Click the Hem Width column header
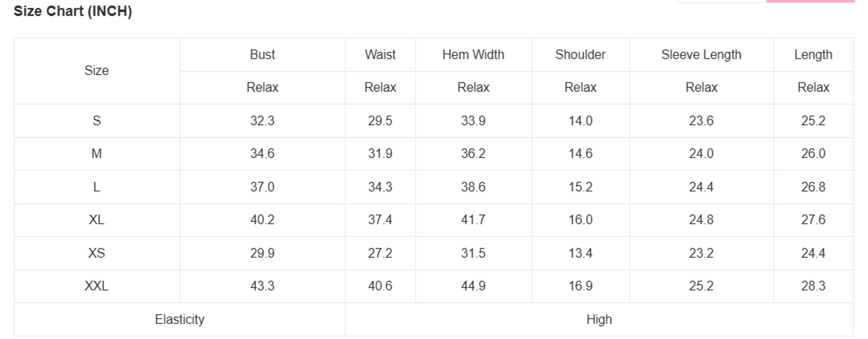 pyautogui.click(x=473, y=55)
